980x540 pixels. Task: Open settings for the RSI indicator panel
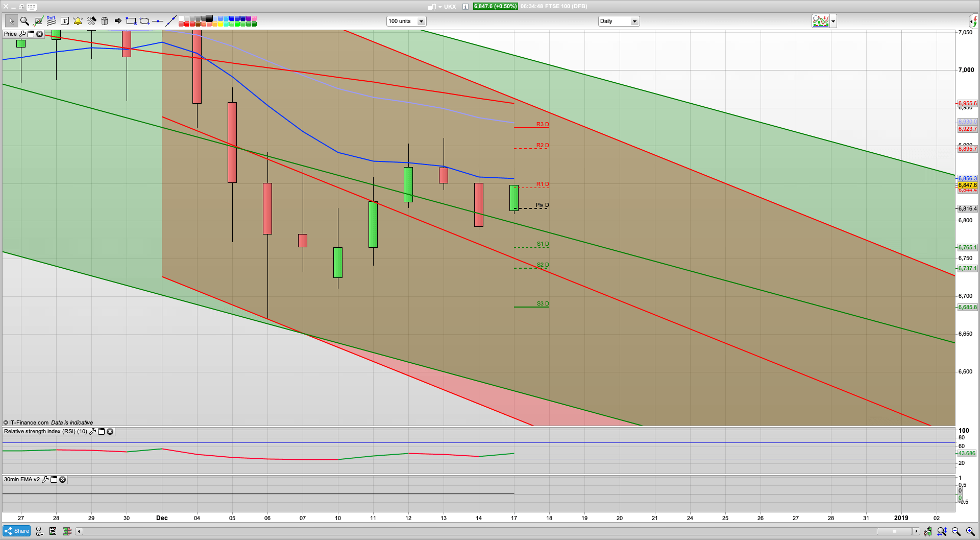coord(93,432)
